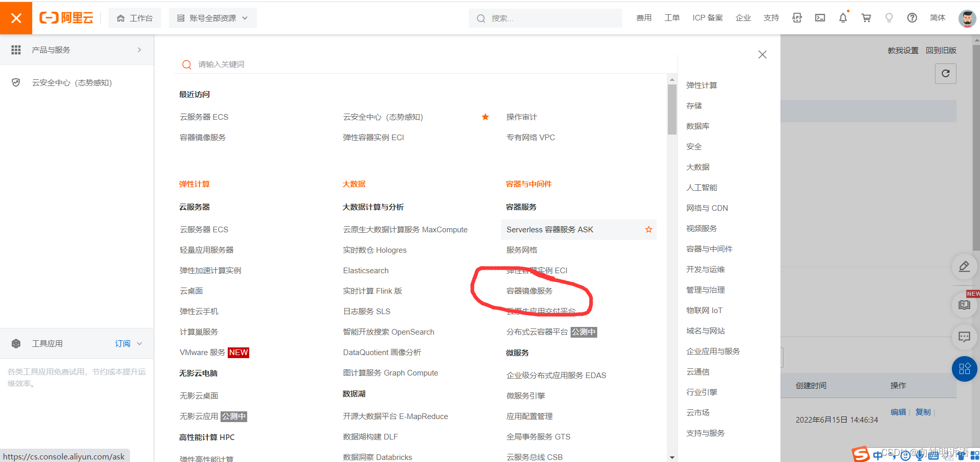Open 轻量应用服务器 link
This screenshot has height=462, width=980.
[x=206, y=250]
